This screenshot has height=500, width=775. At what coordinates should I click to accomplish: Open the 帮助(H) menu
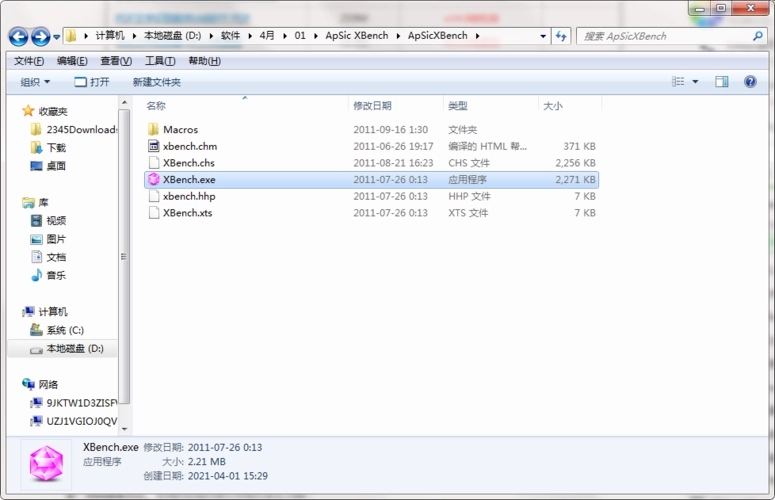(205, 61)
